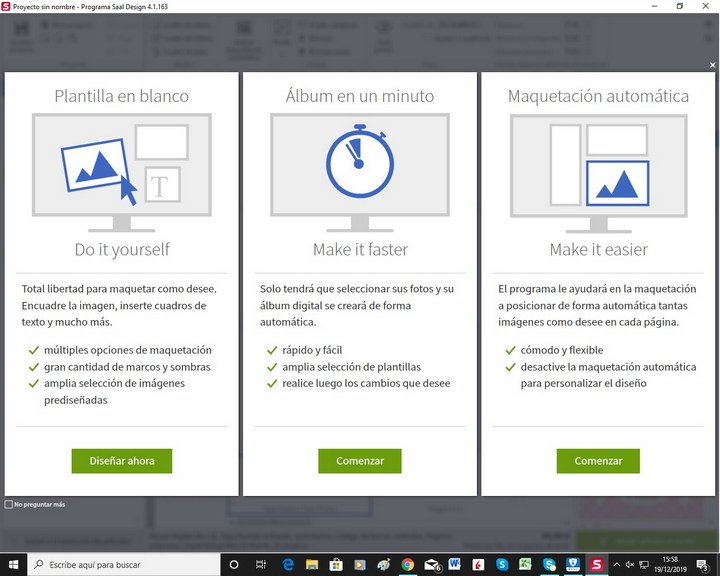This screenshot has height=576, width=720.
Task: Open Google Chrome from the taskbar
Action: point(407,564)
